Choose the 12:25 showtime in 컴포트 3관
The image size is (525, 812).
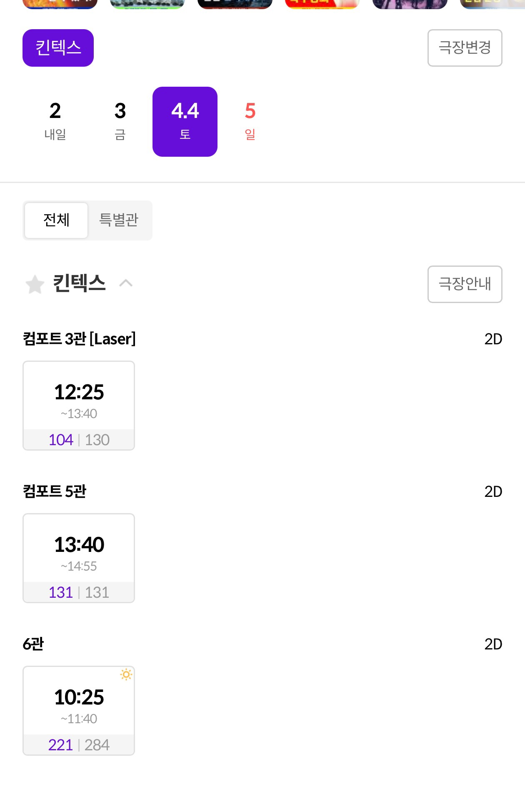click(x=79, y=405)
